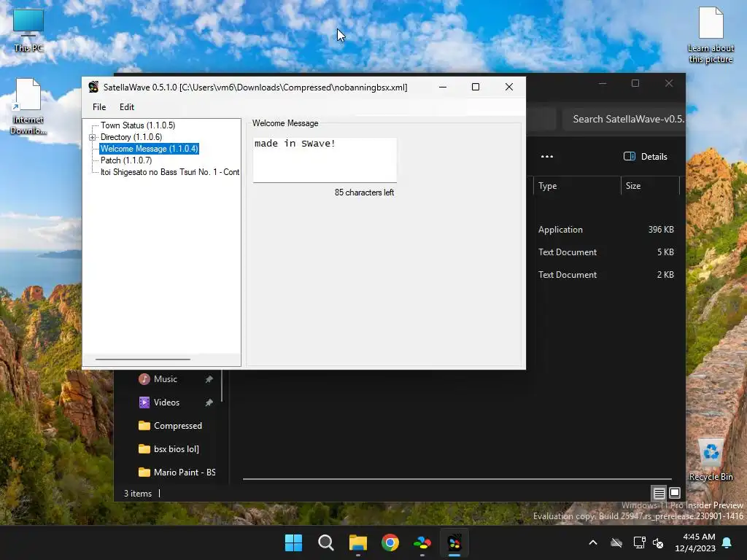This screenshot has width=747, height=560.
Task: Open the notifications bell icon
Action: tap(727, 542)
